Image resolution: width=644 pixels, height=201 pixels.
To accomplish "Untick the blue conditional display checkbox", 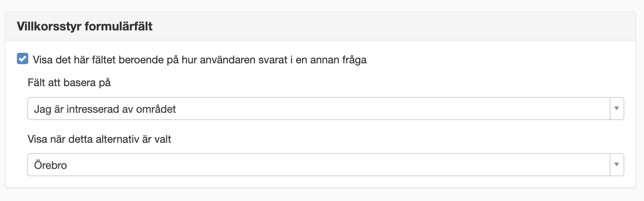I will (x=22, y=59).
